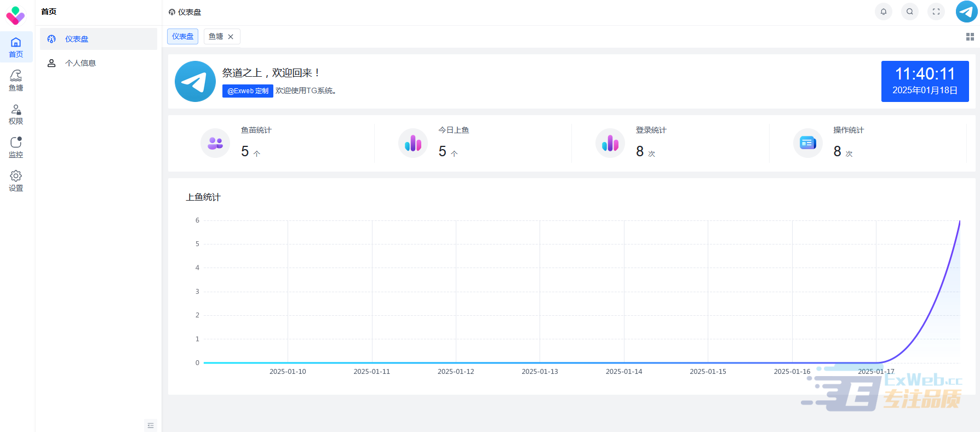Screen dimensions: 980x432
Task: Open the 鱼塘 sidebar section
Action: coord(16,81)
